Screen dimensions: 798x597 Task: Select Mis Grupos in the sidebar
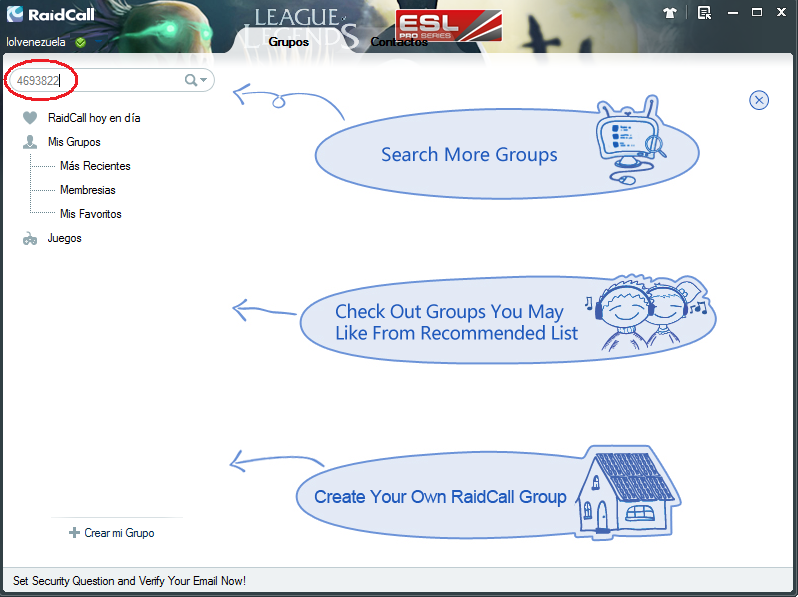pos(74,142)
